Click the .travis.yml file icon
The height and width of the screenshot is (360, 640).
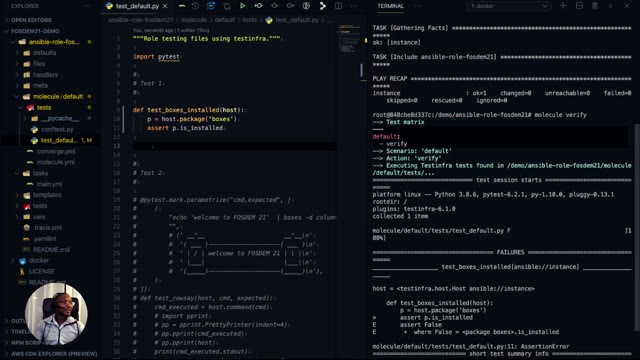coord(27,228)
